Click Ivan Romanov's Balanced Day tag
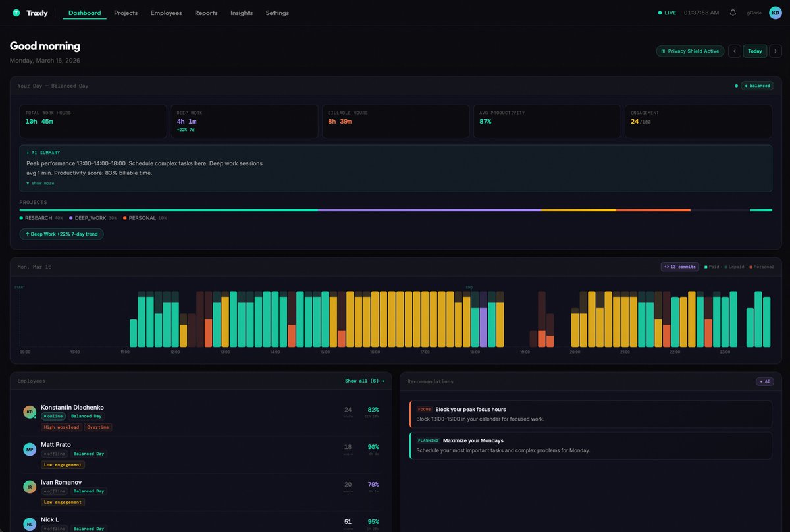The image size is (790, 532). click(89, 491)
